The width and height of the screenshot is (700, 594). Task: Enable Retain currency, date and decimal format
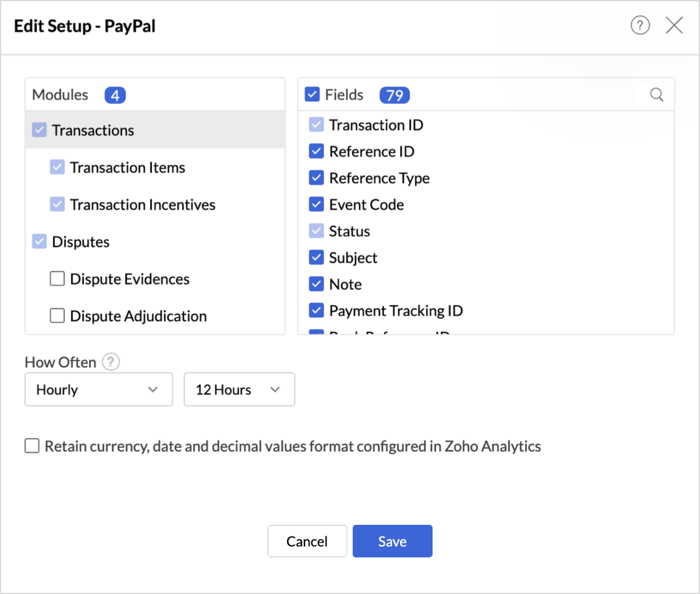(32, 446)
